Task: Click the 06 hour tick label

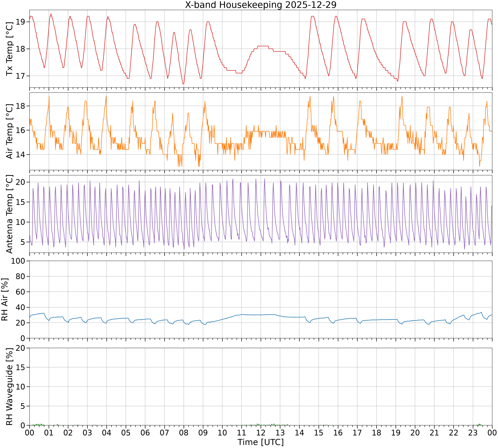Action: tap(145, 433)
